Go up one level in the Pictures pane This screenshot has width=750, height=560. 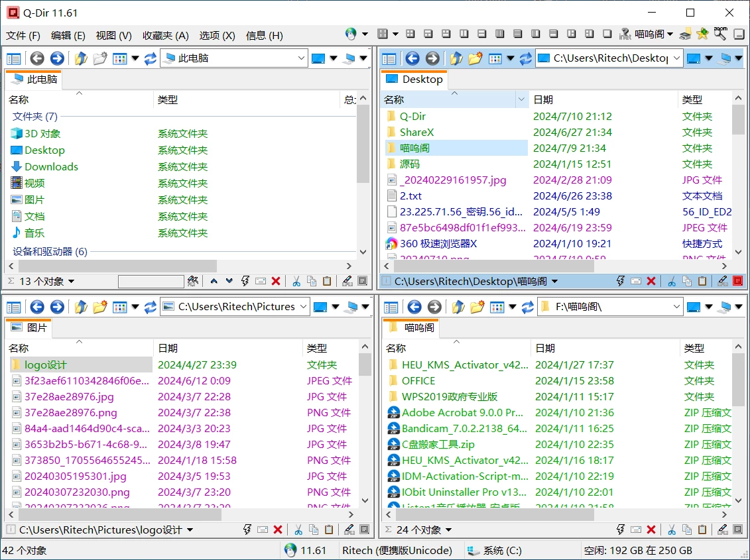tap(81, 307)
